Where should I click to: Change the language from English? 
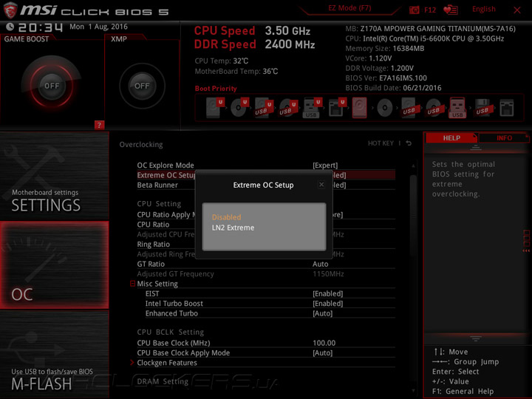tap(484, 9)
